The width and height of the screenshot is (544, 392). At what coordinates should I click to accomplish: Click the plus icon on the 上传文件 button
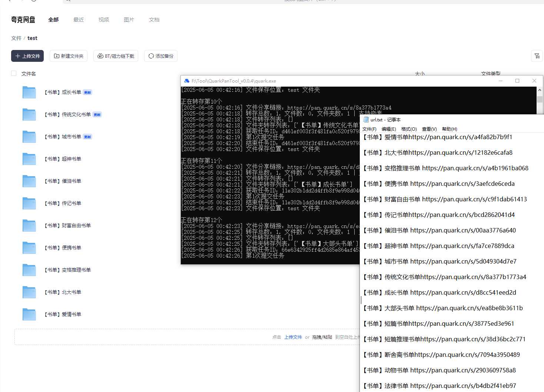point(17,56)
